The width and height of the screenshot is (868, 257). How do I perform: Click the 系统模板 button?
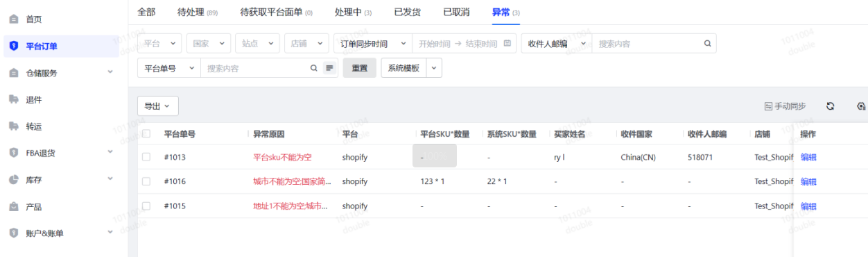click(403, 68)
